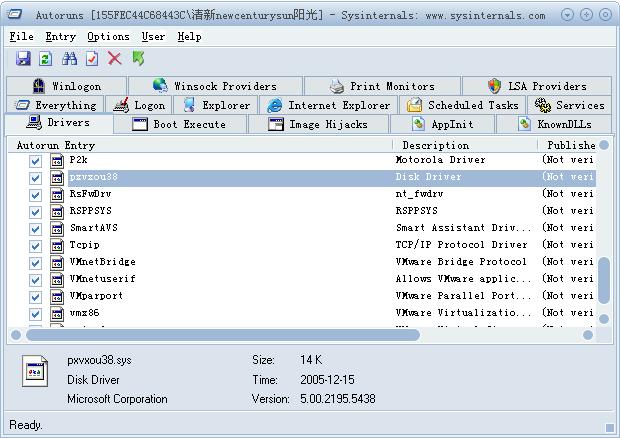Click driver icon beside RSPPSYS
This screenshot has height=438, width=620.
(x=57, y=211)
